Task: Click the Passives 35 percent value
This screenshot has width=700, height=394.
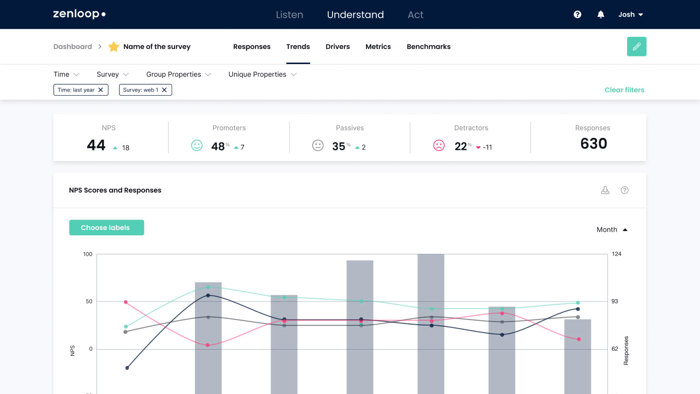Action: [x=338, y=146]
